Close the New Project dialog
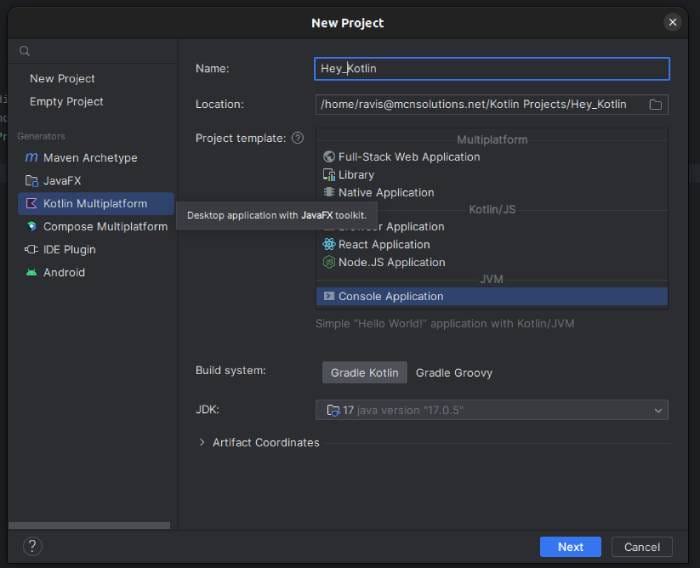This screenshot has height=568, width=700. (672, 22)
